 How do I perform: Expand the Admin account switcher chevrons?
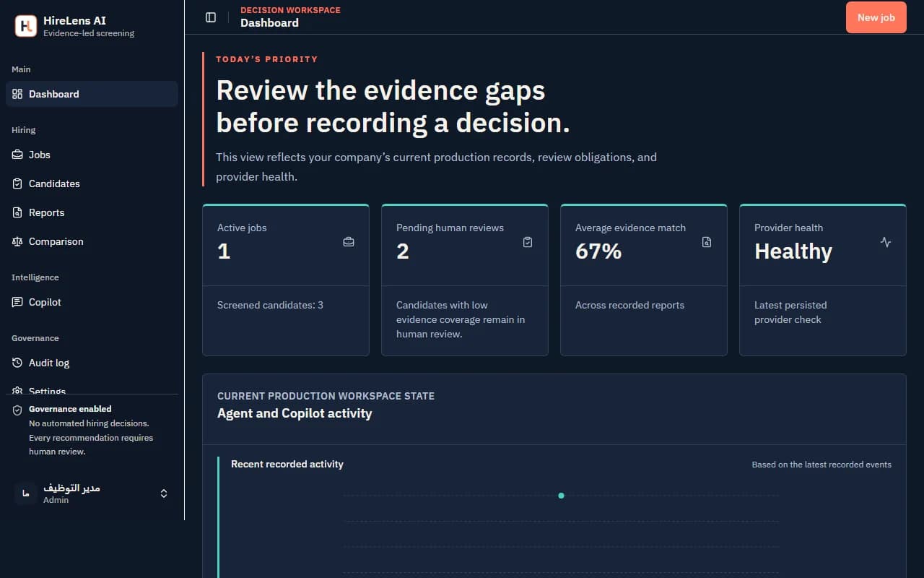164,493
